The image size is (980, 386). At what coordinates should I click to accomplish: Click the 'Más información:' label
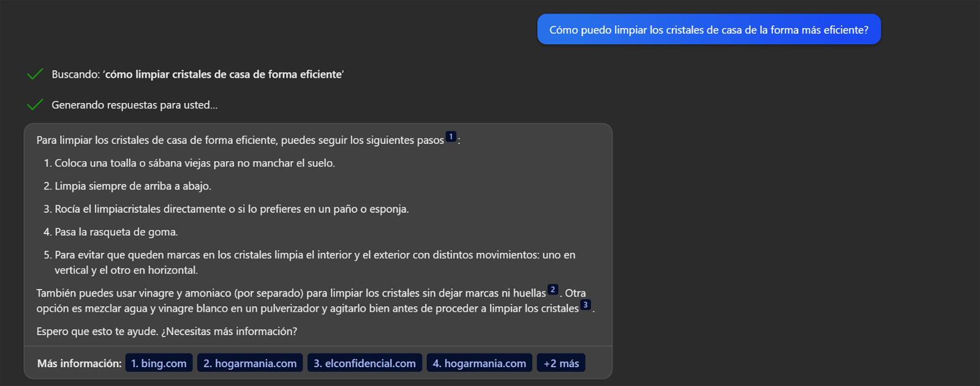80,363
